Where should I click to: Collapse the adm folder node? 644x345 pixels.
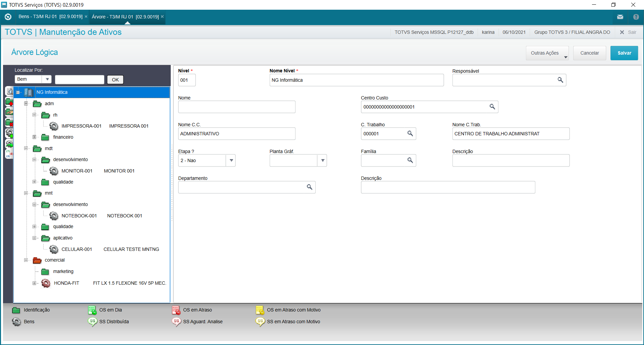pyautogui.click(x=26, y=103)
